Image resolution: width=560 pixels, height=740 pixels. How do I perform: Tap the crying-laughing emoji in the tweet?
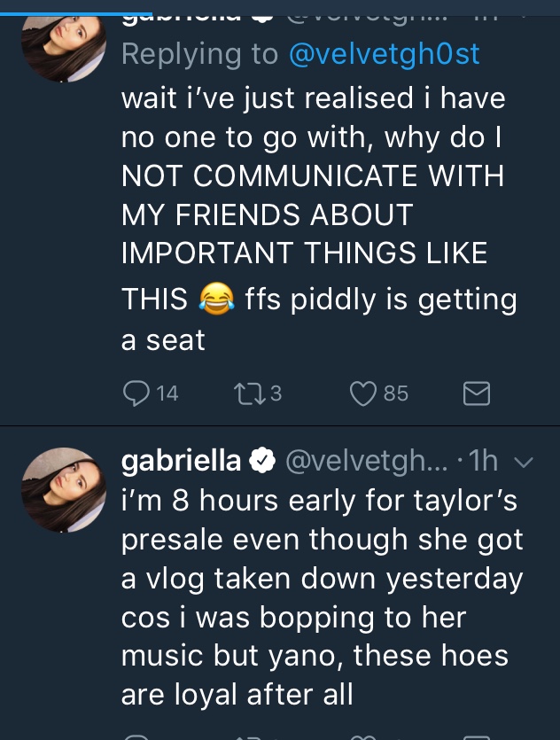click(216, 300)
